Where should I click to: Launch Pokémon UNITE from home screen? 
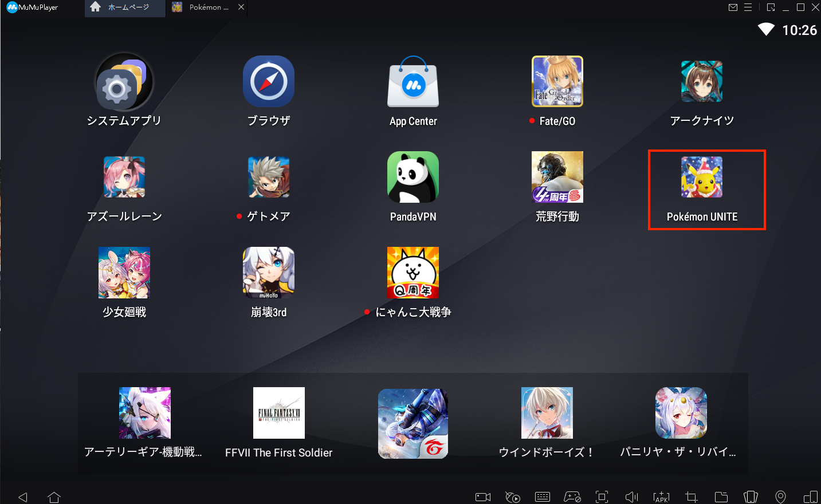(702, 177)
